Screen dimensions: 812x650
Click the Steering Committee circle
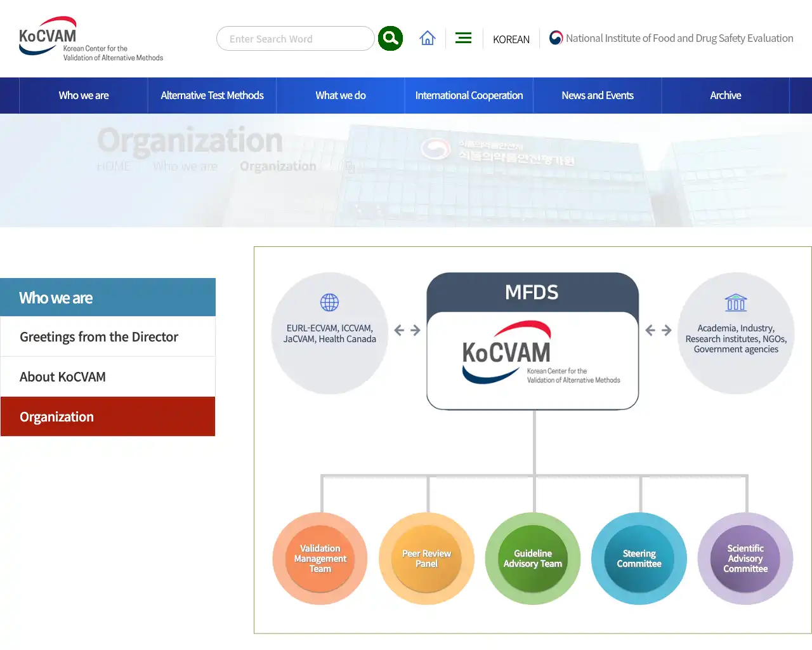click(x=639, y=559)
